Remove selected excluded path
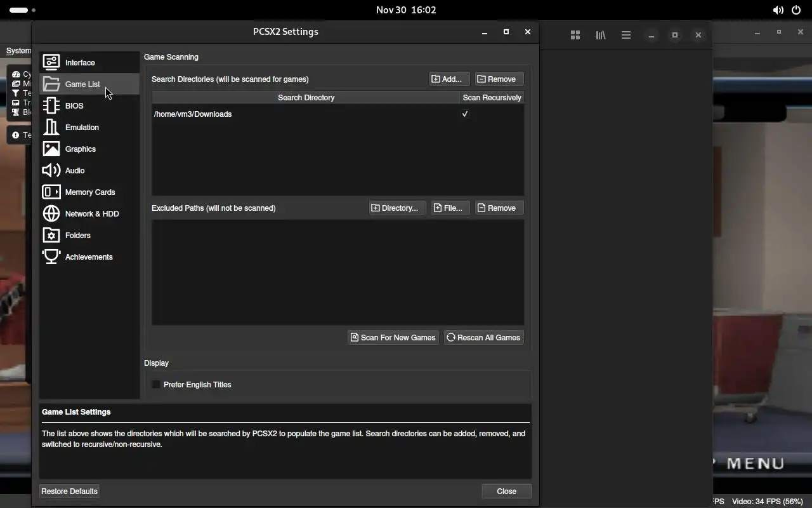The image size is (812, 508). (499, 208)
